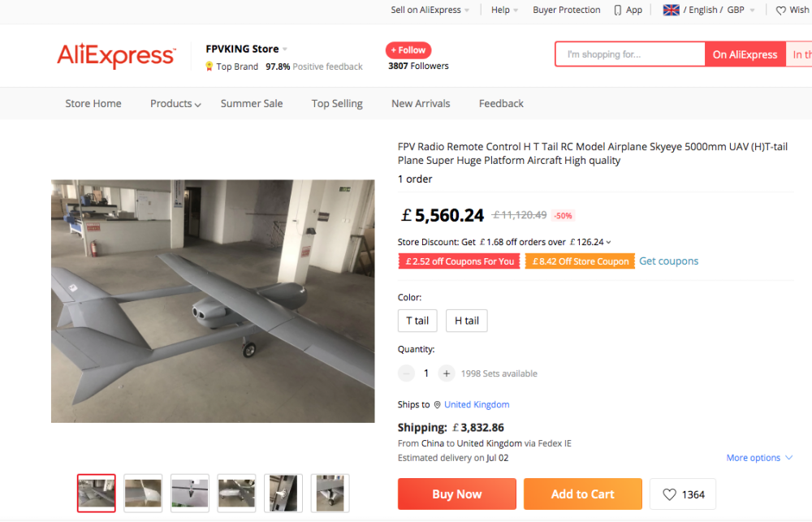
Task: Click the phone App icon
Action: pyautogui.click(x=618, y=11)
